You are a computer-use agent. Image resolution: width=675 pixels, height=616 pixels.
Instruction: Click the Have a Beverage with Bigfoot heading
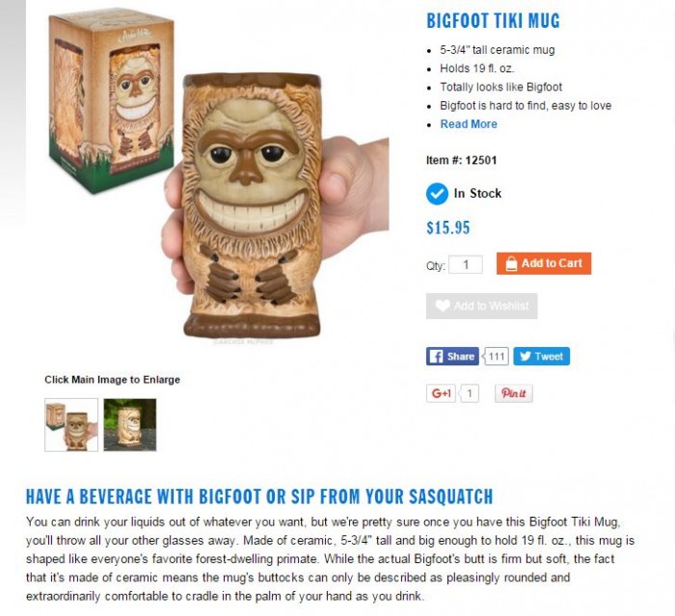(259, 496)
